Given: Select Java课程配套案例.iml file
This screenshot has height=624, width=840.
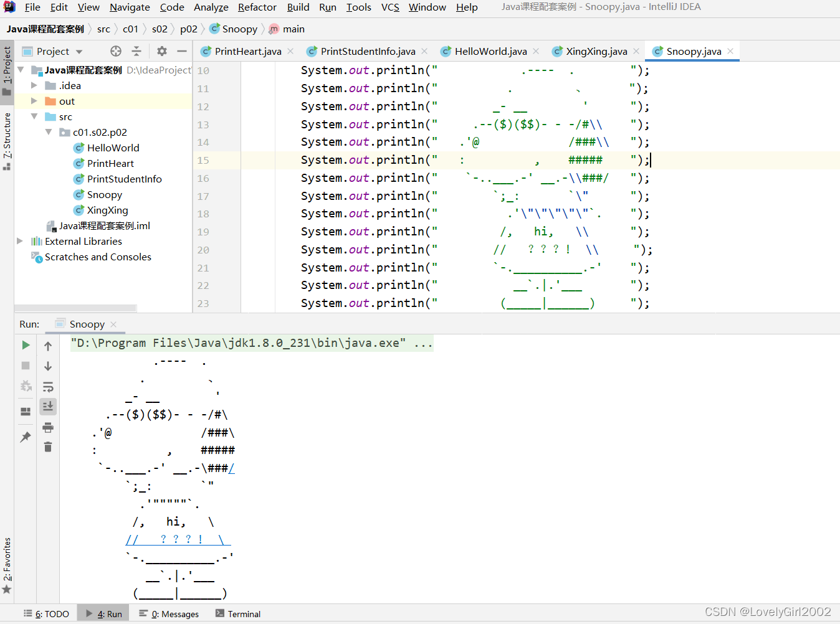Looking at the screenshot, I should point(98,225).
